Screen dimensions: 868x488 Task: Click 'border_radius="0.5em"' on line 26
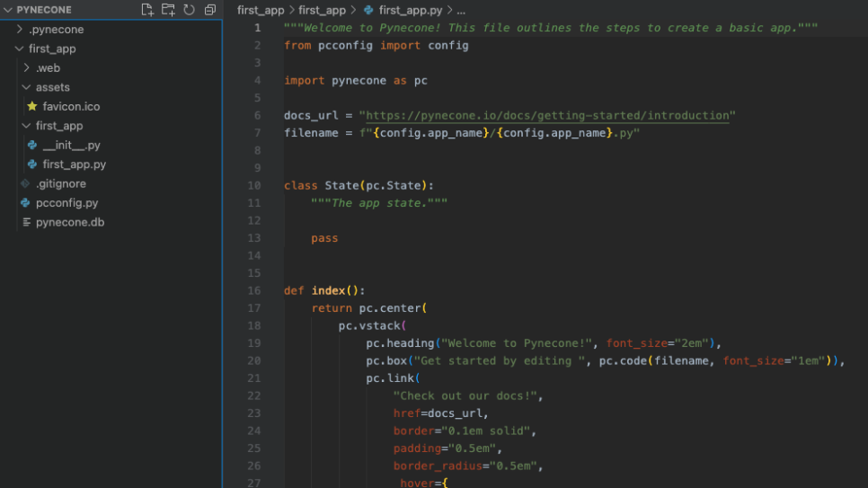tap(465, 466)
